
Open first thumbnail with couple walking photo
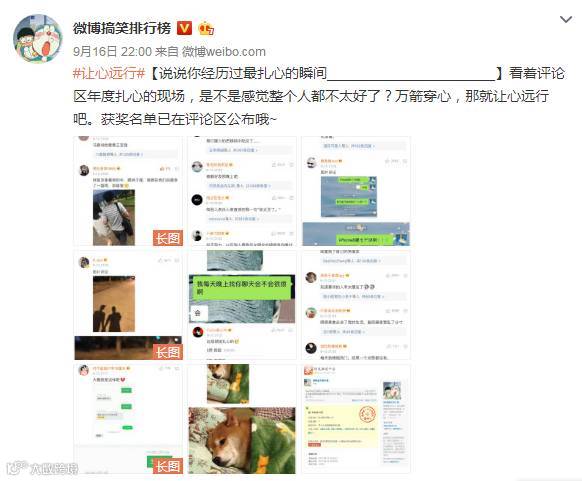pos(128,191)
